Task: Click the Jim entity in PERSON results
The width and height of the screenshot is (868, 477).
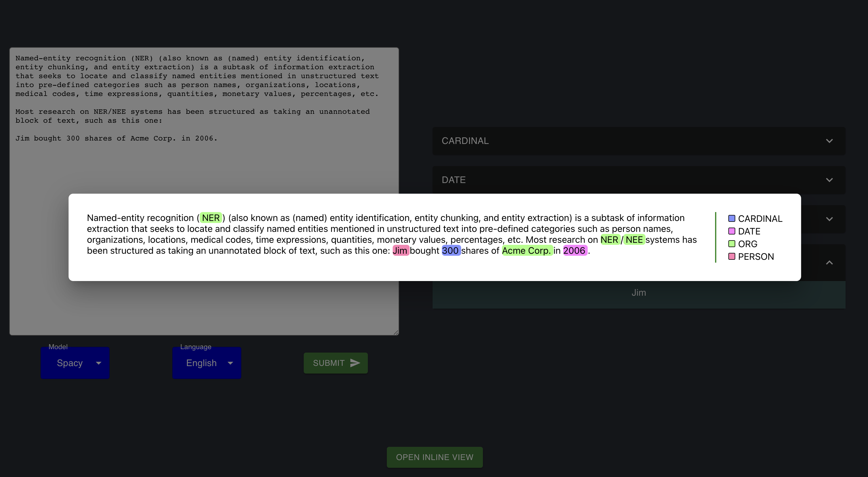Action: pyautogui.click(x=639, y=293)
